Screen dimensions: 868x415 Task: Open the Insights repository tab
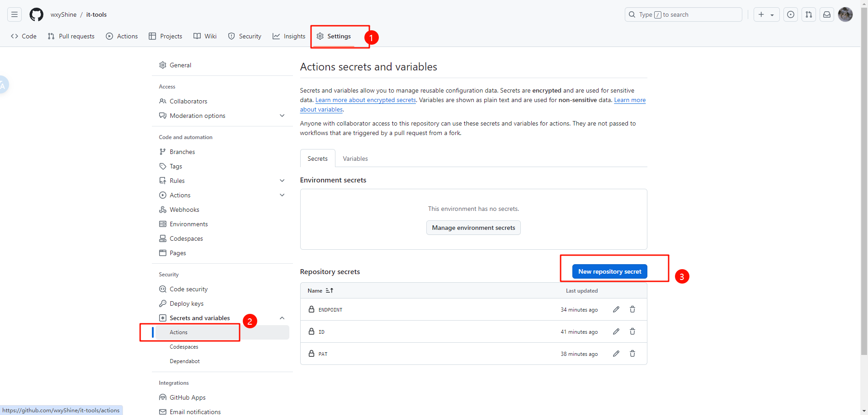(289, 36)
